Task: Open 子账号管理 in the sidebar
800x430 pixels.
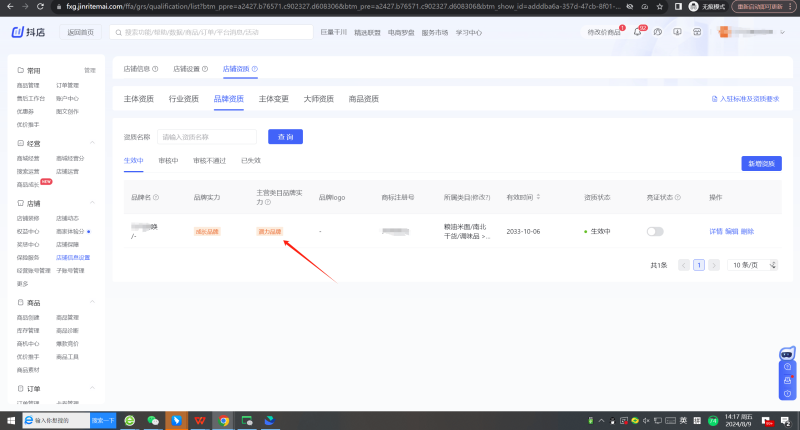Action: [70, 270]
